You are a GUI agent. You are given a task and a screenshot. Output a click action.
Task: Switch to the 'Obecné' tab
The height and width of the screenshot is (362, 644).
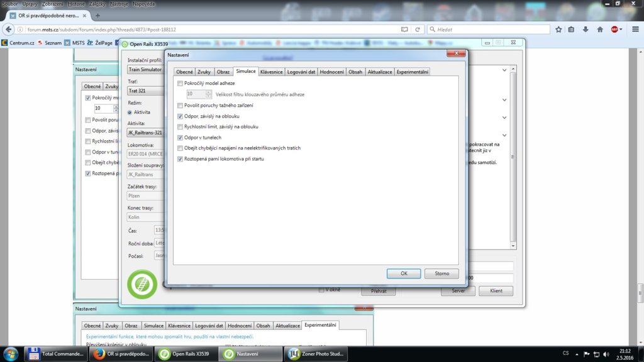pos(184,72)
